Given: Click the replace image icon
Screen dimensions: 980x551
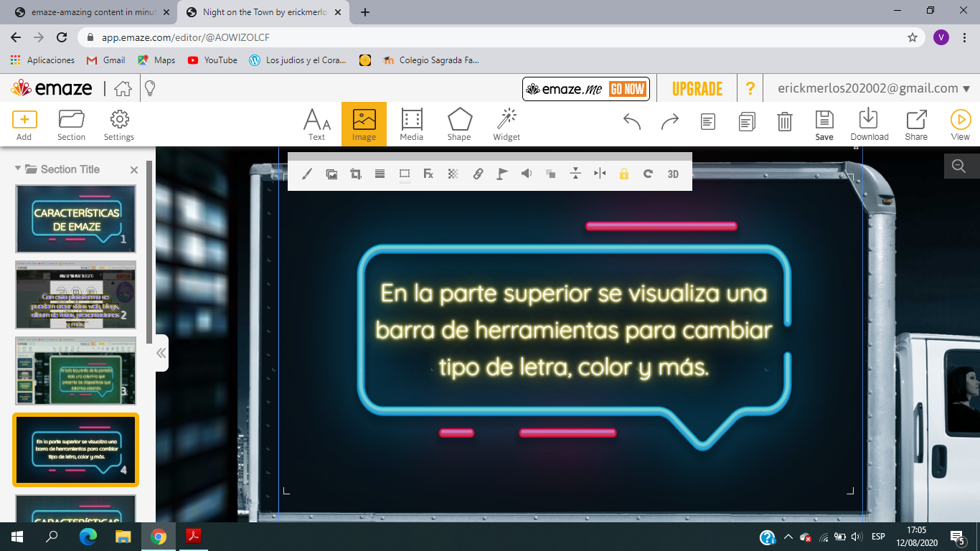Looking at the screenshot, I should pos(331,174).
